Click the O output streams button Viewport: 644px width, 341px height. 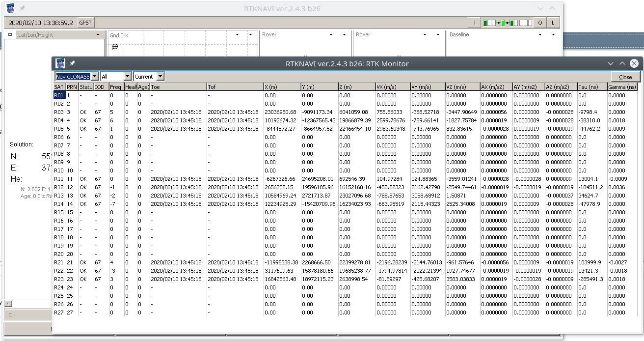(x=540, y=23)
